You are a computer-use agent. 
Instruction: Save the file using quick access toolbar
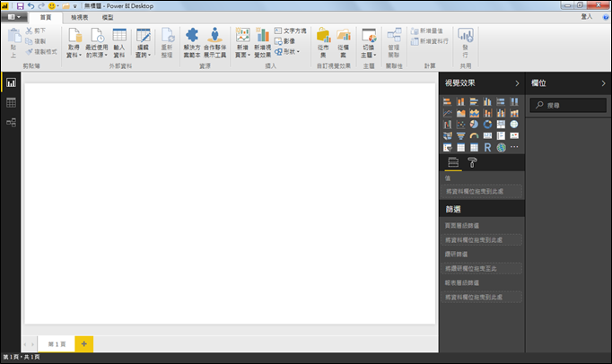coord(20,6)
